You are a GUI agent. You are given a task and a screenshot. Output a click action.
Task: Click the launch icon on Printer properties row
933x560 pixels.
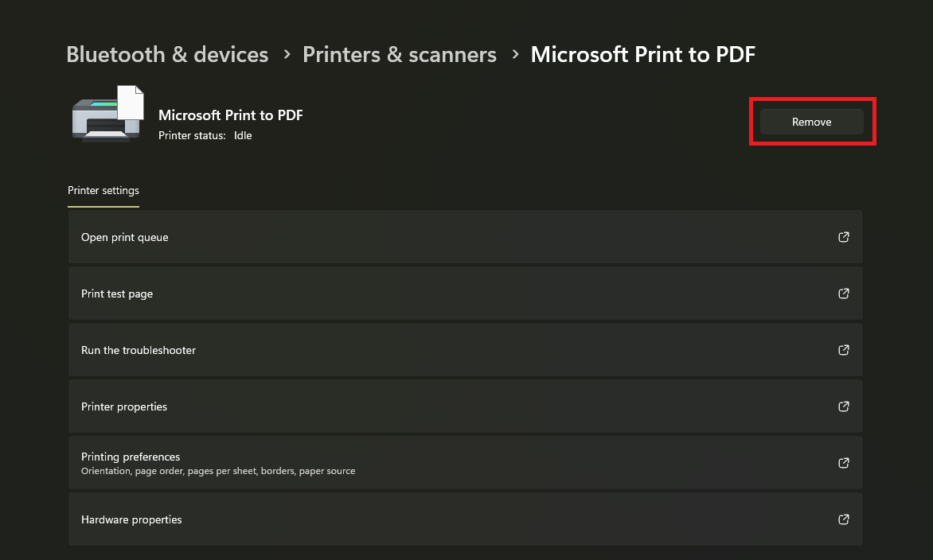(x=843, y=406)
